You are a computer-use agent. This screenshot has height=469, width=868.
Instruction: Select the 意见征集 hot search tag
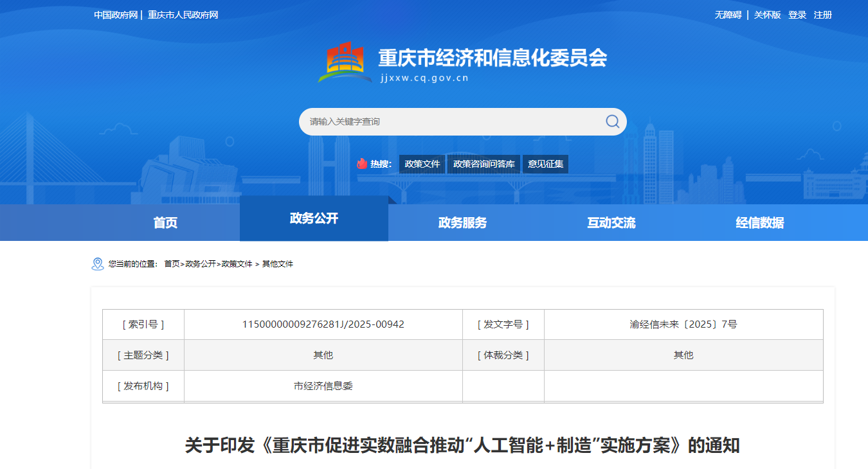click(545, 164)
